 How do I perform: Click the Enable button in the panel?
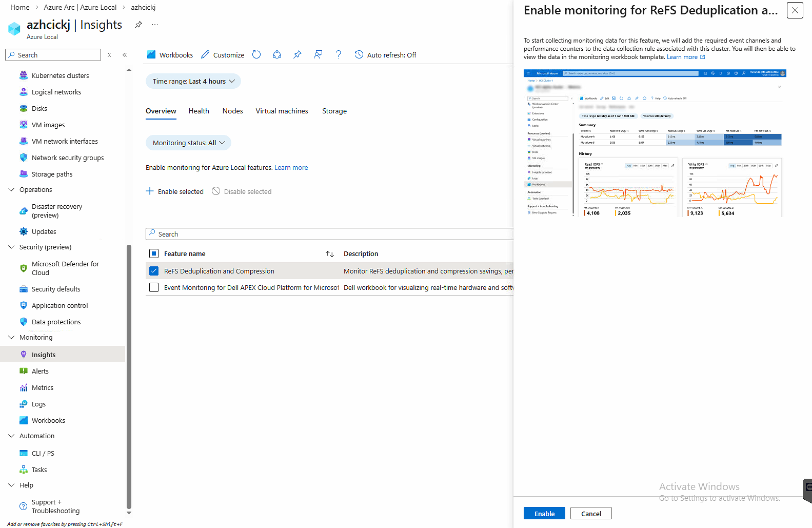pos(544,514)
